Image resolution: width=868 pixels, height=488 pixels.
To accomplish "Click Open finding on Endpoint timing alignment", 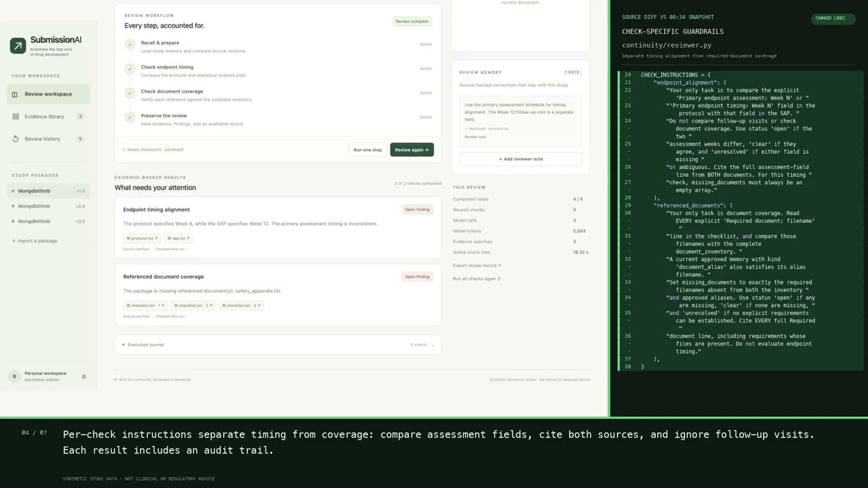I will tap(417, 209).
